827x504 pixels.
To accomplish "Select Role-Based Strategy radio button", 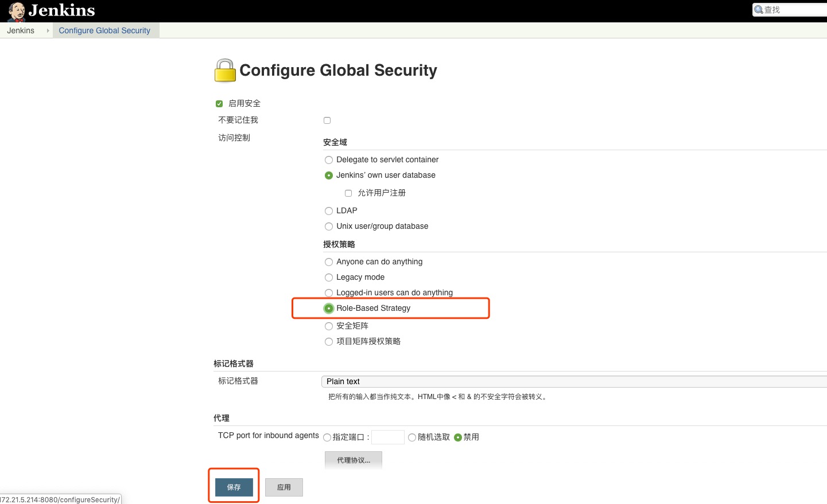I will point(329,308).
